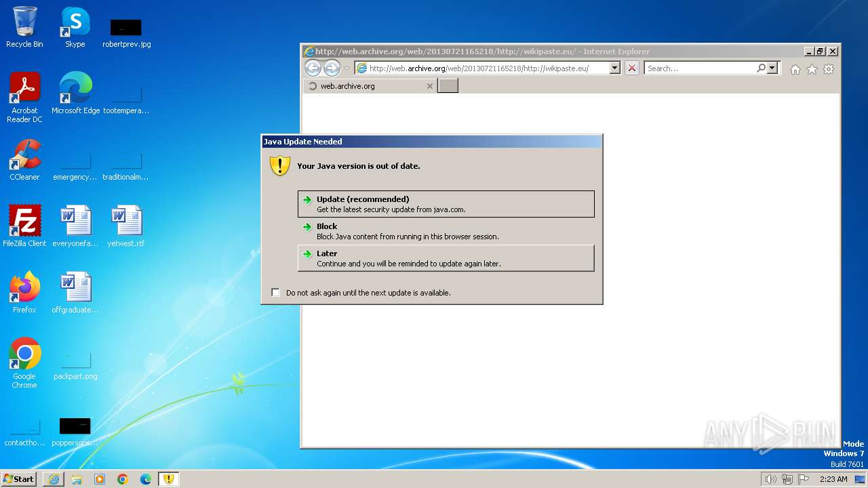Select robertprev.jpg desktop file
Viewport: 868px width, 488px height.
(126, 33)
